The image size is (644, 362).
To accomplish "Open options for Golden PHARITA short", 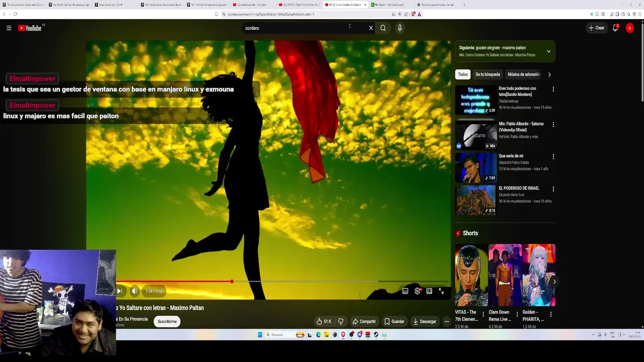I will click(x=550, y=314).
